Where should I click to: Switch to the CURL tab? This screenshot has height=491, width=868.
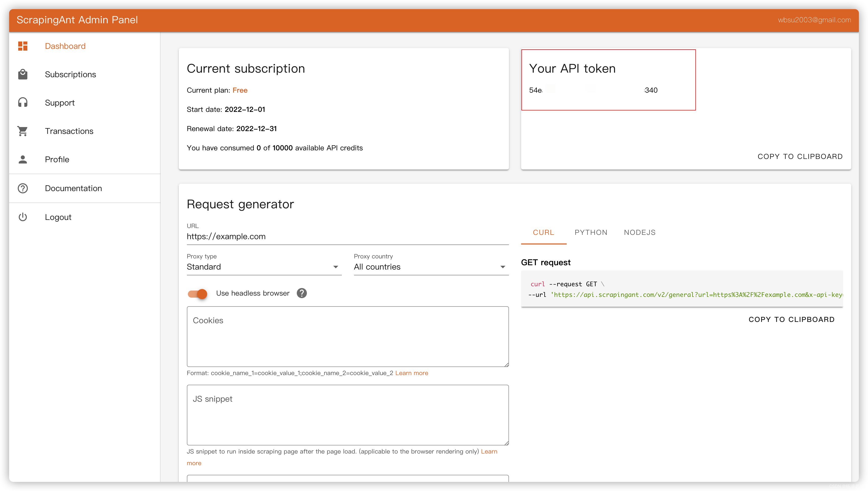pos(543,232)
